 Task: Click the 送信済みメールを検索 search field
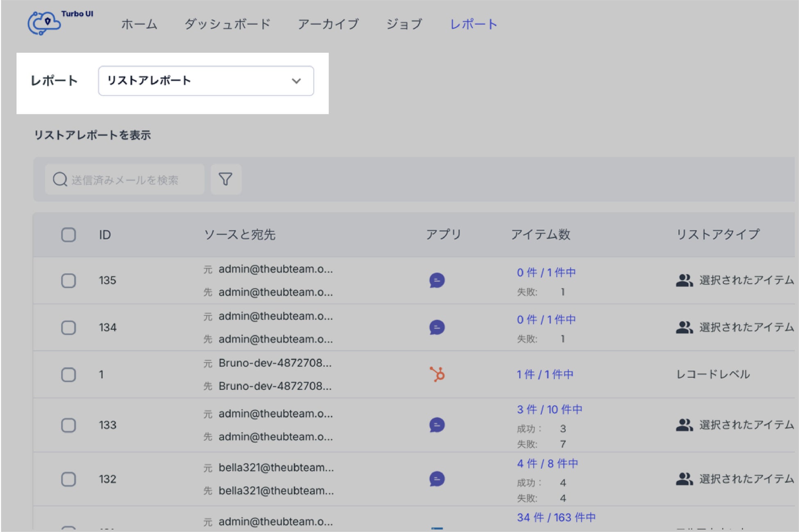click(x=125, y=180)
